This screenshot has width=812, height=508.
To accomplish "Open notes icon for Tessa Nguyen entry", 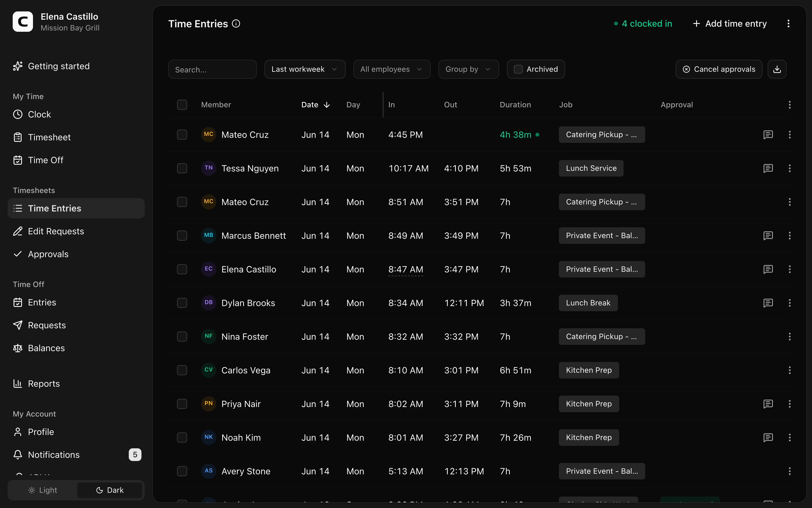I will [x=768, y=168].
